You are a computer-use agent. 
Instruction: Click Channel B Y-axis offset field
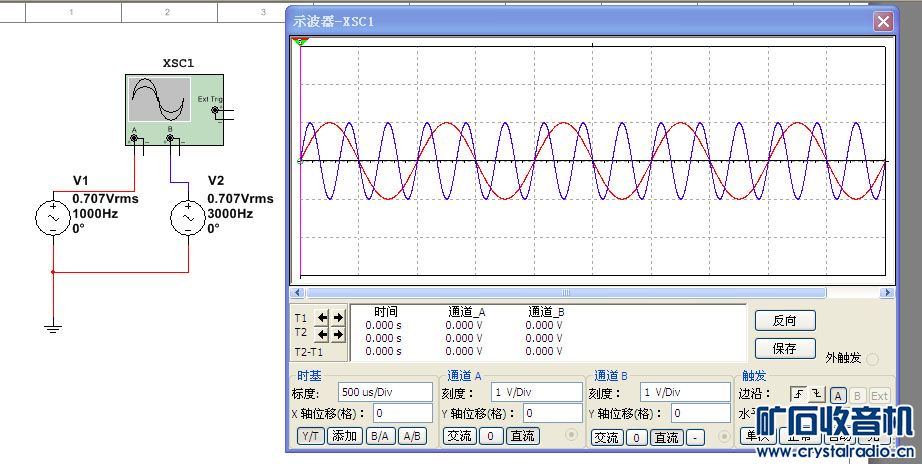tap(703, 413)
